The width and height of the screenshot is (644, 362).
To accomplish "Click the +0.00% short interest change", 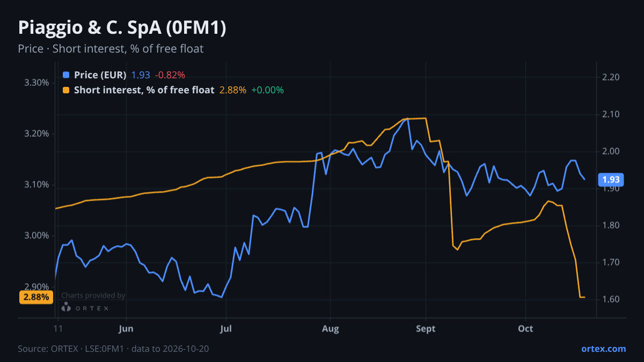I will pos(267,90).
